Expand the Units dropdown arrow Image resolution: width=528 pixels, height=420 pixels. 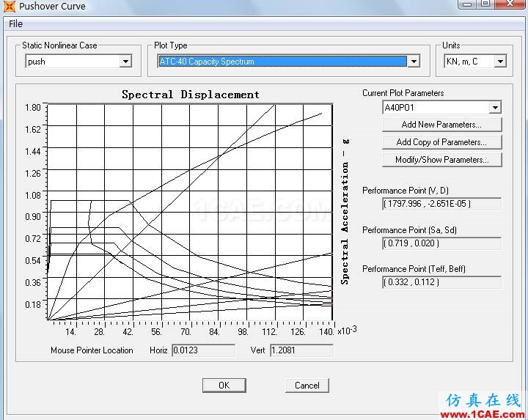click(x=500, y=62)
